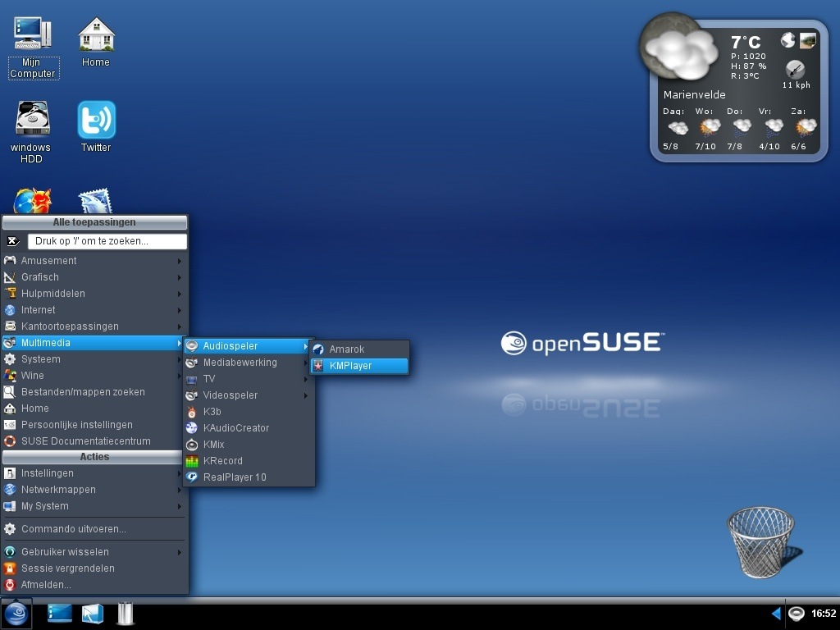Click the Dag: forecast cloud icon

(x=678, y=128)
